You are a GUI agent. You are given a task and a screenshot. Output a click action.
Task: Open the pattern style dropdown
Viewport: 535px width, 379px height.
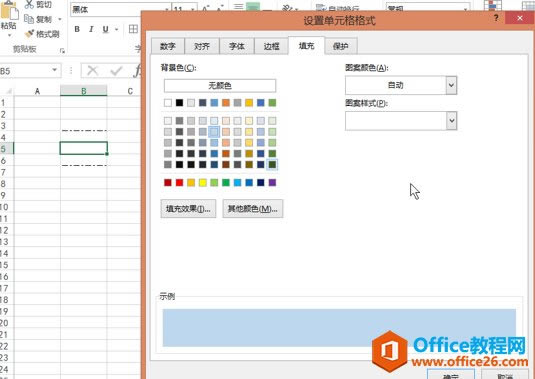coord(451,121)
